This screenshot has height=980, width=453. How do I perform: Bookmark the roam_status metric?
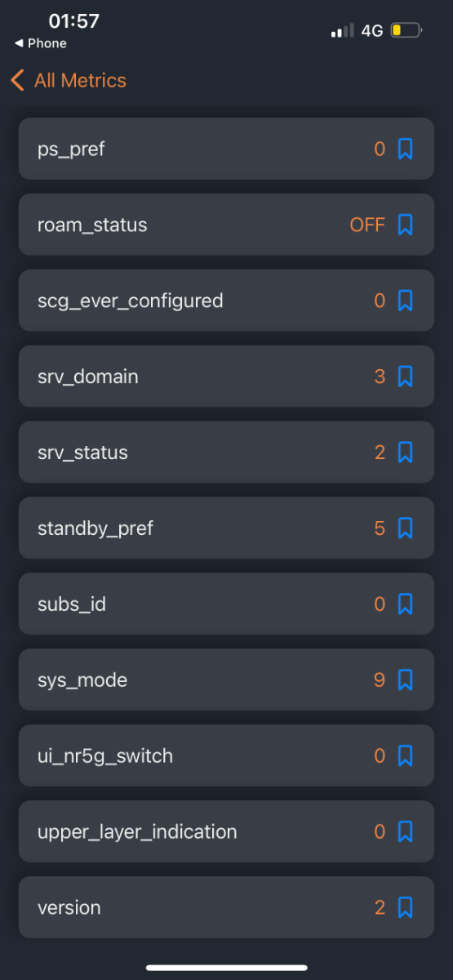tap(406, 225)
